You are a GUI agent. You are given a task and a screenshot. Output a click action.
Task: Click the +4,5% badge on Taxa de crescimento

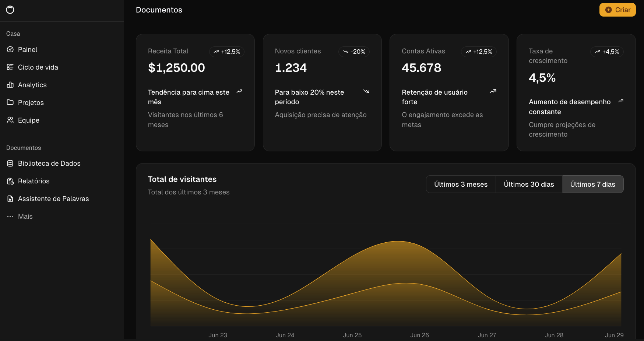[607, 52]
